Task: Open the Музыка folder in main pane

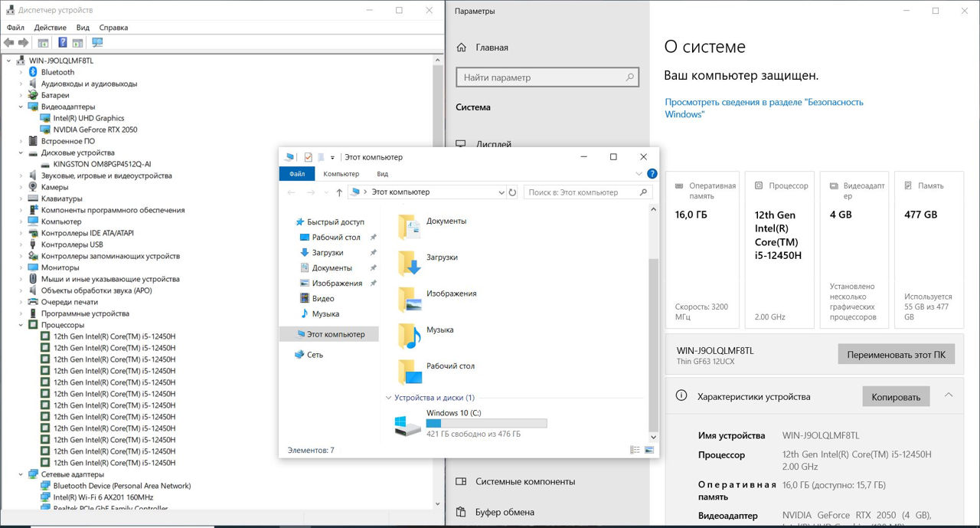Action: [439, 330]
